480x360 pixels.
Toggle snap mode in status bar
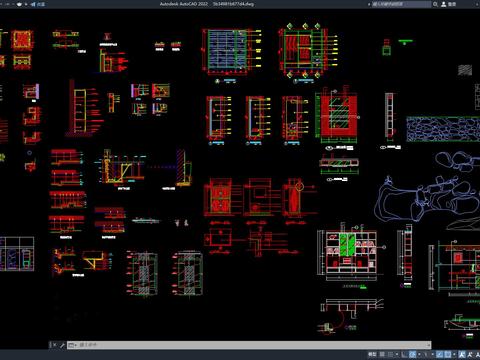coord(390,354)
